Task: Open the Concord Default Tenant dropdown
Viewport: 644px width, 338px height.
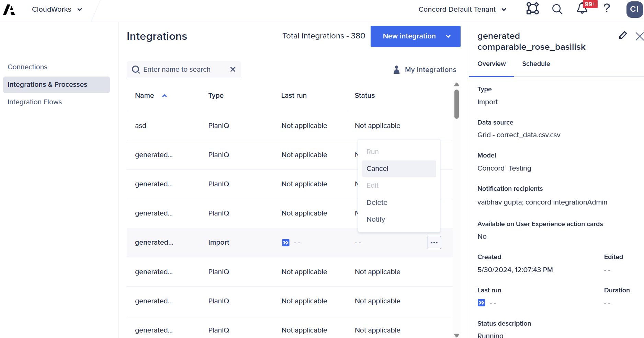Action: point(504,9)
